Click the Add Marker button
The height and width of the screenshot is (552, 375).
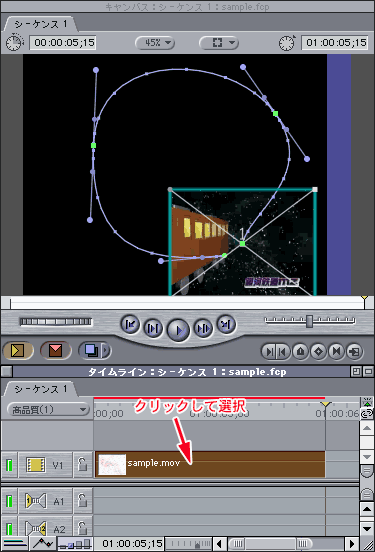point(300,351)
